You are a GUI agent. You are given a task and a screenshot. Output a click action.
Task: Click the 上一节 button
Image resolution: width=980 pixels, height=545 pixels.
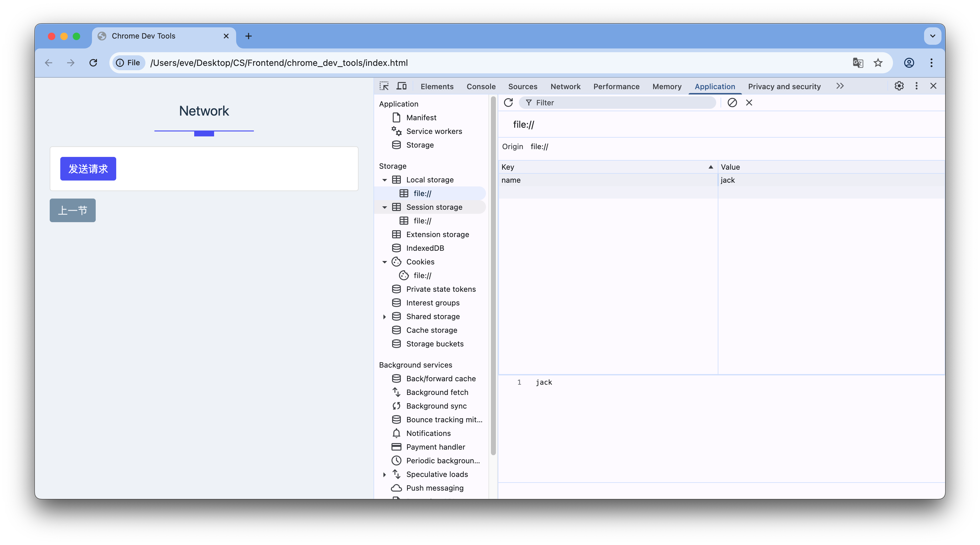coord(72,210)
